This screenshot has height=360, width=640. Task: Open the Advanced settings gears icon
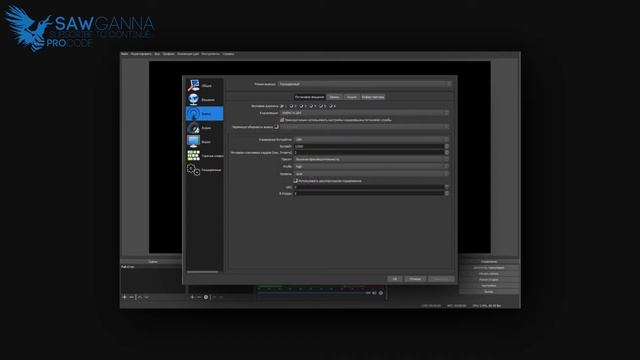pos(193,169)
